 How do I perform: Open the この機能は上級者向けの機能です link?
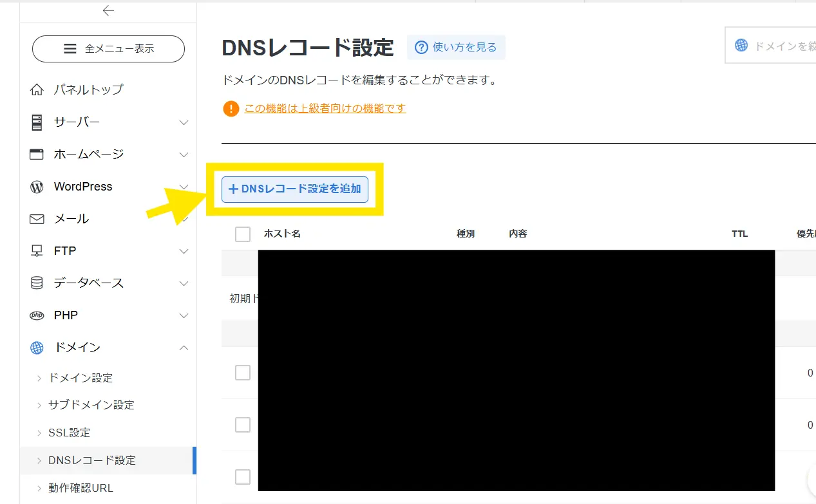(x=325, y=108)
